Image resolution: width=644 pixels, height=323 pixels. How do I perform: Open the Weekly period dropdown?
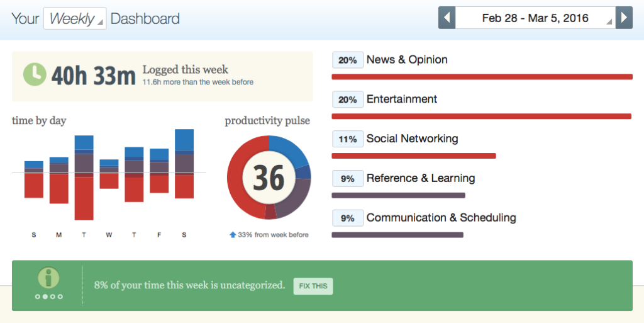tap(74, 18)
